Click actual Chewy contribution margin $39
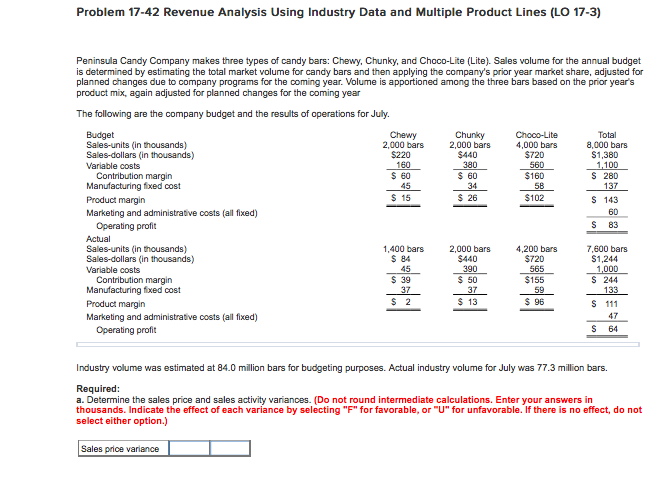This screenshot has height=481, width=660. (401, 280)
